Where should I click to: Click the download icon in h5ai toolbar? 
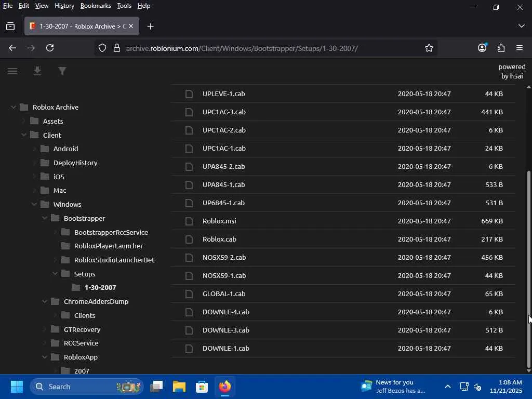37,71
